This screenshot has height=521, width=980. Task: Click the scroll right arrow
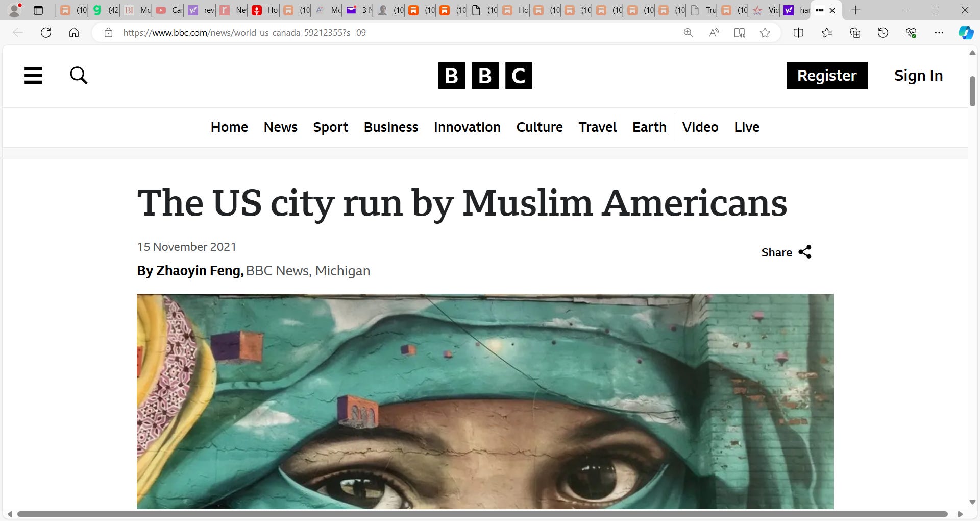(960, 514)
